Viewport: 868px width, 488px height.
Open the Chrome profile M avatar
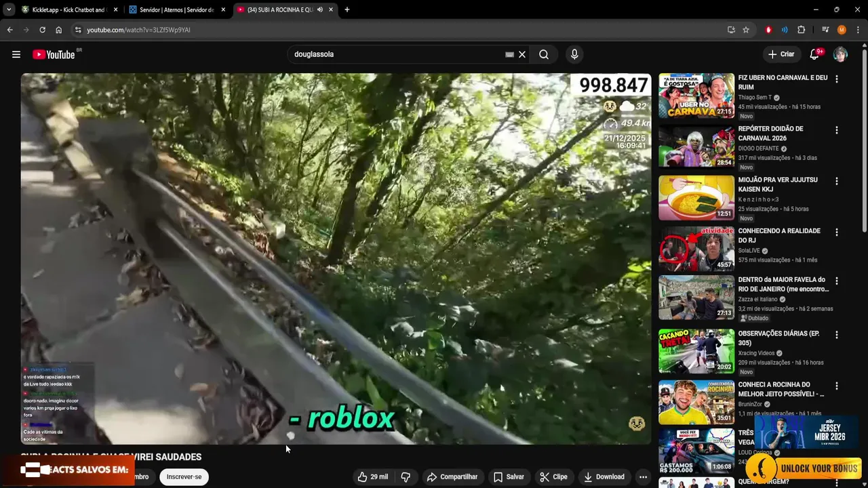(x=842, y=30)
